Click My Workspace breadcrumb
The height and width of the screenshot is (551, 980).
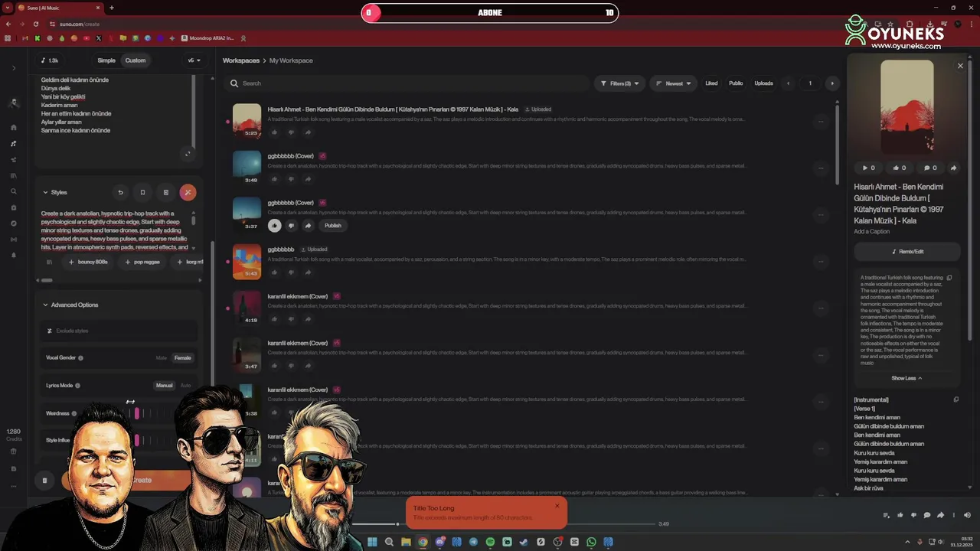291,60
